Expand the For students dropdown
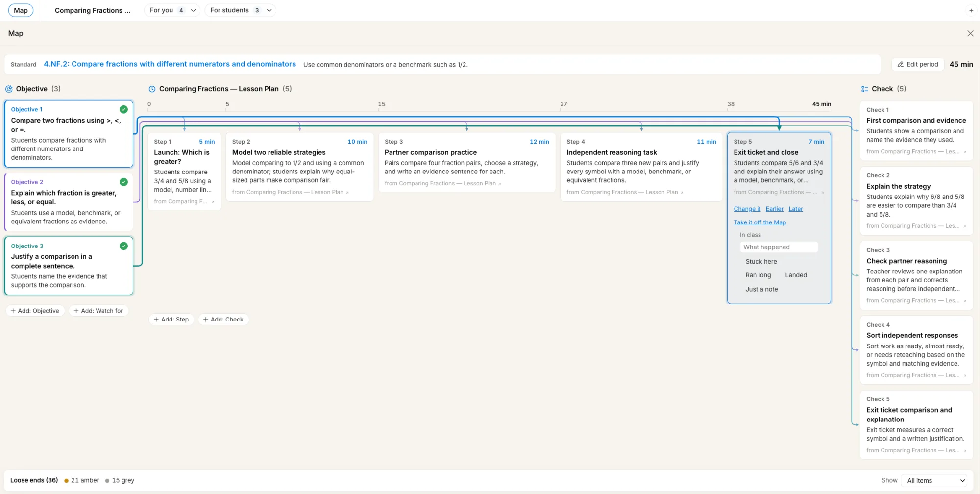 click(240, 10)
